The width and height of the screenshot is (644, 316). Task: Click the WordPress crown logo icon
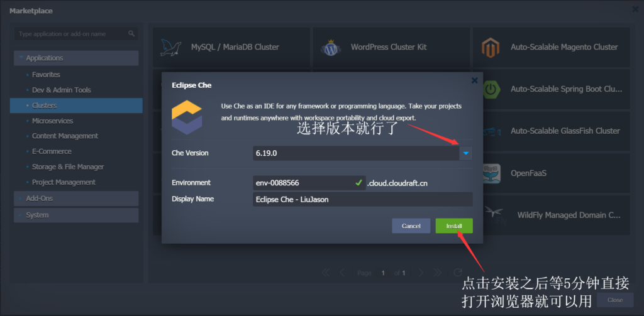tap(331, 48)
